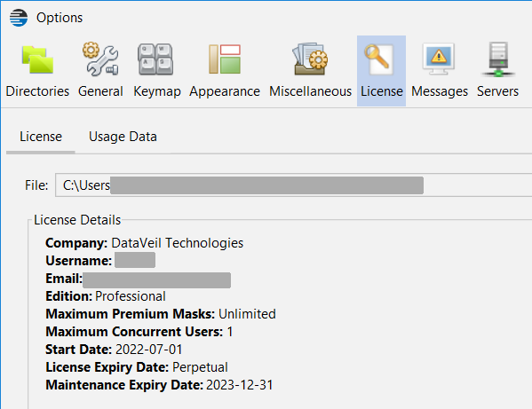The image size is (532, 409).
Task: Open the Servers options category
Action: pyautogui.click(x=497, y=71)
